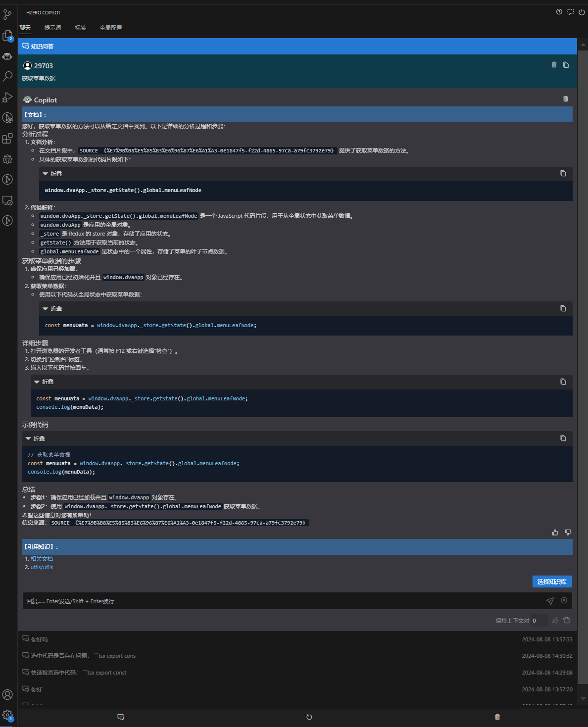The height and width of the screenshot is (727, 588).
Task: Switch to the 标签 tab
Action: [81, 28]
